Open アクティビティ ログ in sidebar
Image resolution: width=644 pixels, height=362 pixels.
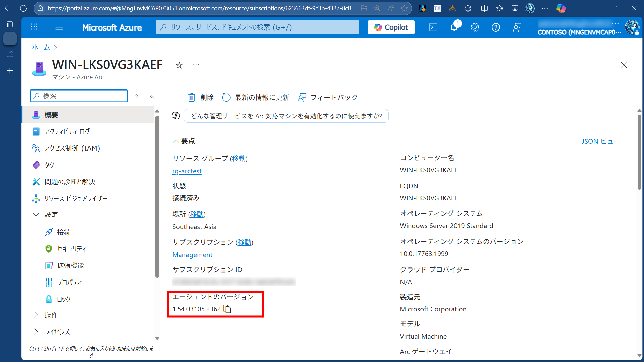[67, 131]
